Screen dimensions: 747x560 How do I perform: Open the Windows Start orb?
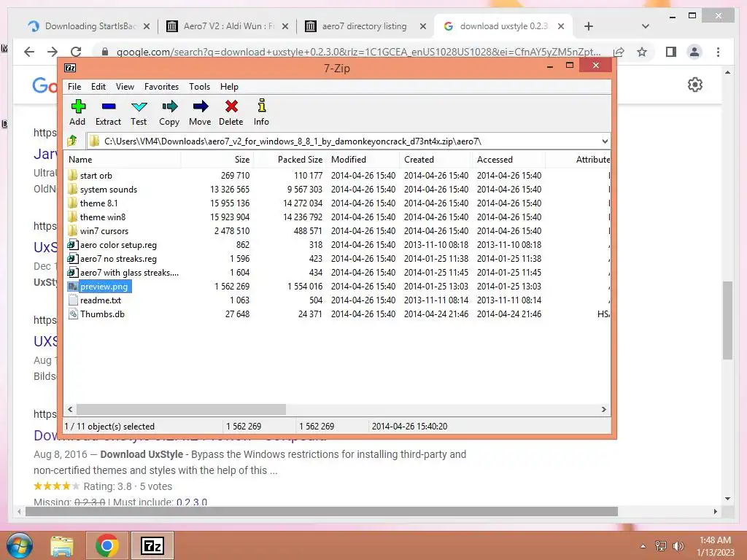tap(20, 545)
